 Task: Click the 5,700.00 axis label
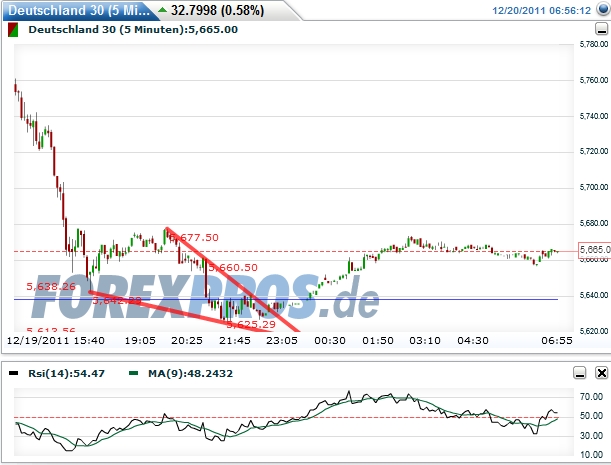594,187
